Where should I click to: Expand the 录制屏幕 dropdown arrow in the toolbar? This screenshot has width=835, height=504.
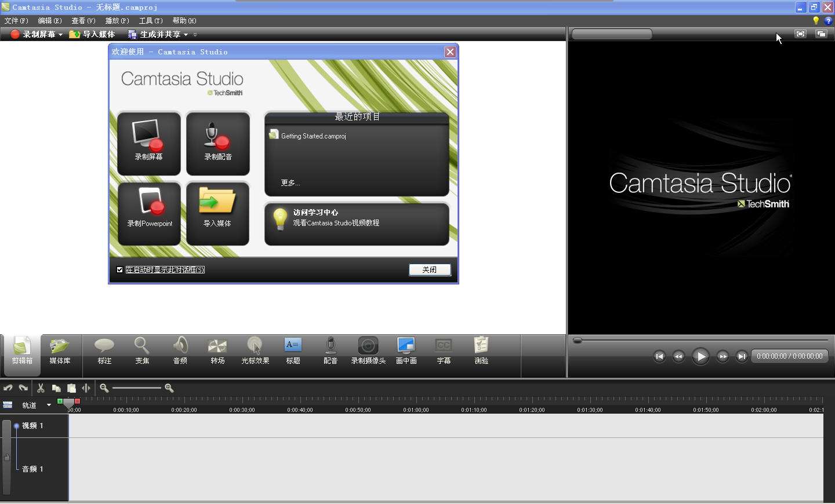click(x=60, y=35)
